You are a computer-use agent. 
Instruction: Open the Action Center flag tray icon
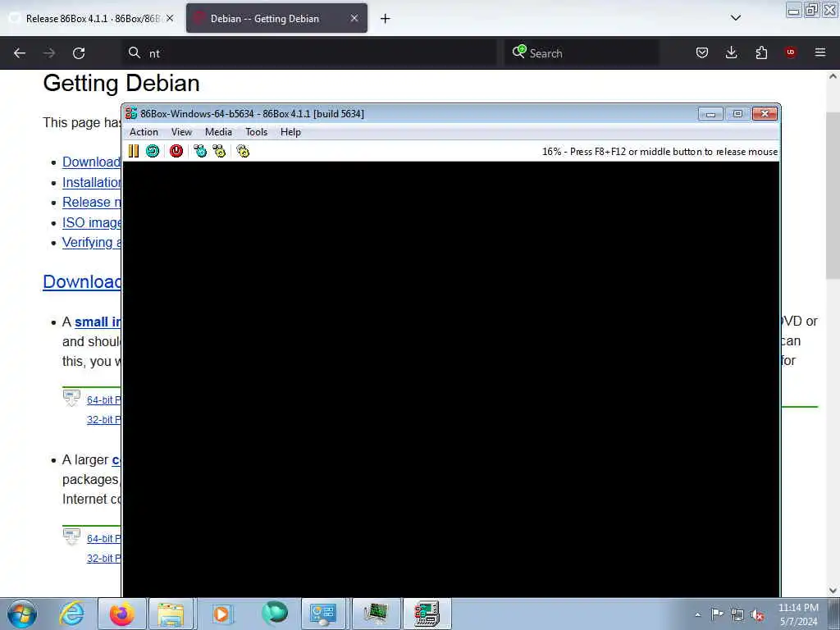717,614
